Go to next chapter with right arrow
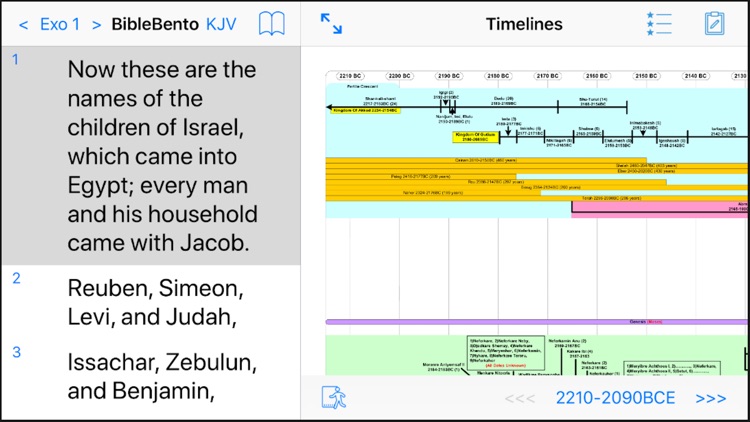 [96, 24]
